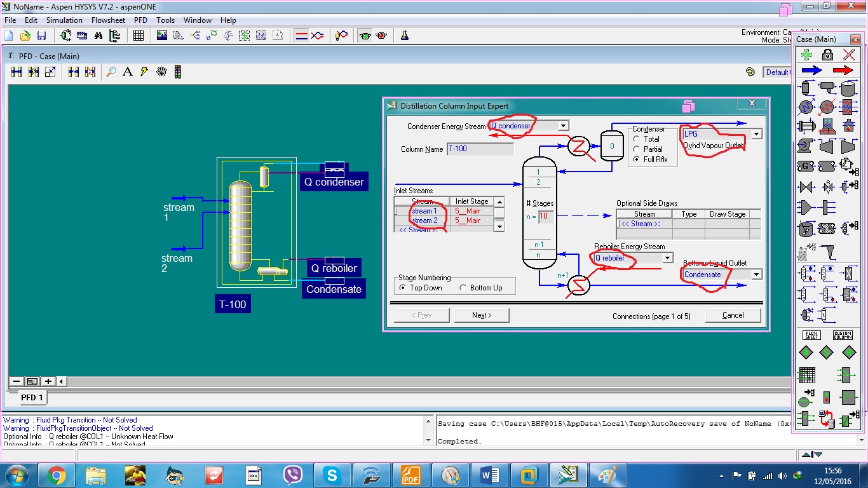Image resolution: width=868 pixels, height=488 pixels.
Task: Select the red Energy Stream arrow in the palette
Action: coord(843,71)
